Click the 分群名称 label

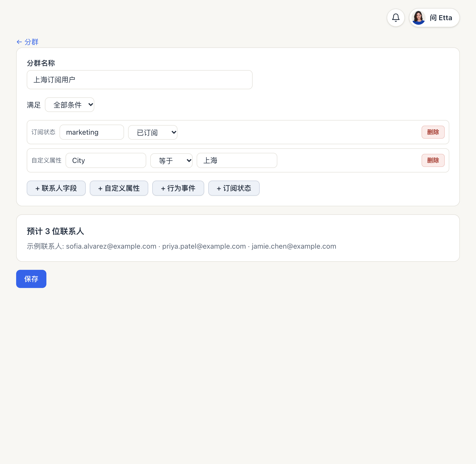pyautogui.click(x=41, y=63)
